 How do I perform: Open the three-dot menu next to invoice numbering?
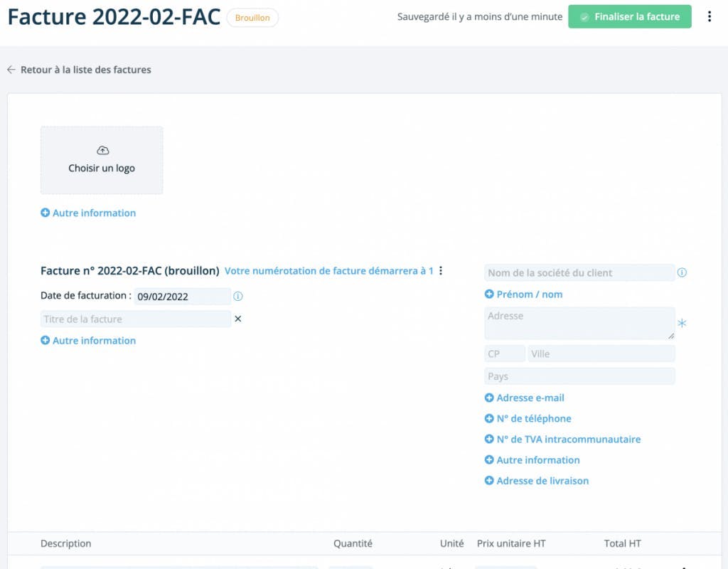pyautogui.click(x=441, y=270)
